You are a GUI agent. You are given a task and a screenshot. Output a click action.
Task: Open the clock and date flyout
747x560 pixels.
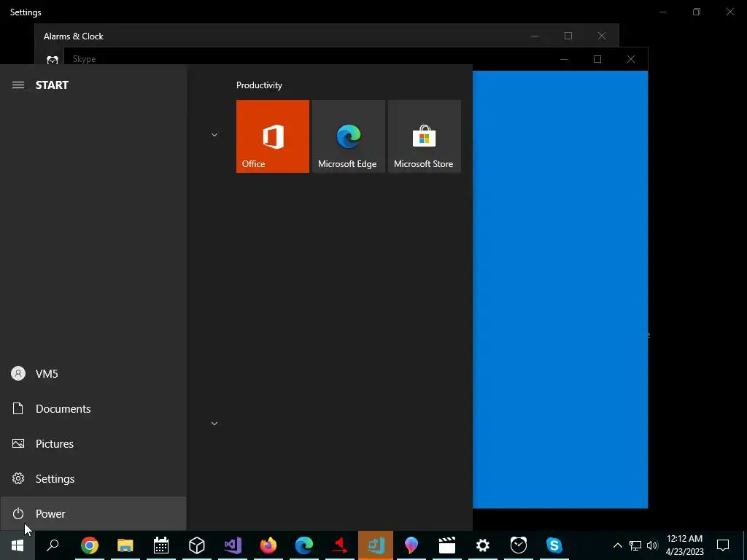[x=684, y=545]
